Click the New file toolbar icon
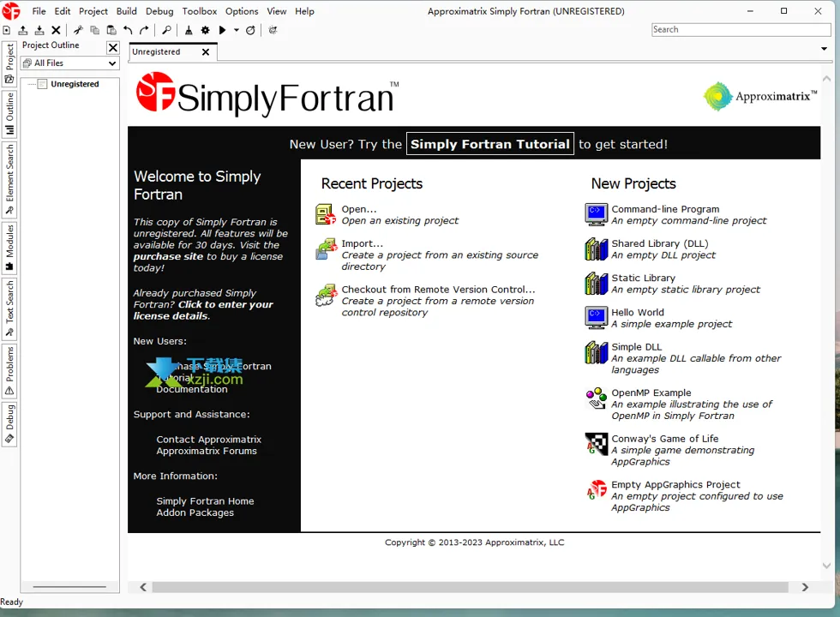This screenshot has height=617, width=840. (x=7, y=31)
